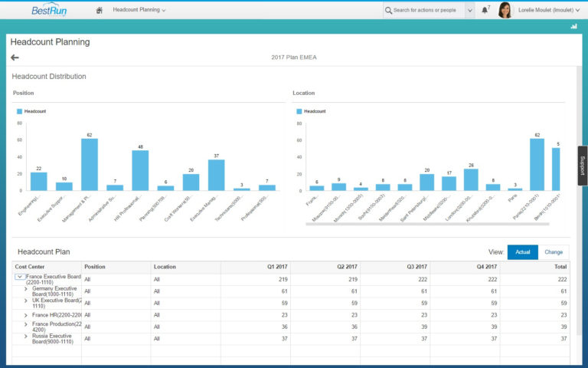Screen dimensions: 588x368
Task: Open the notifications bell
Action: 485,10
